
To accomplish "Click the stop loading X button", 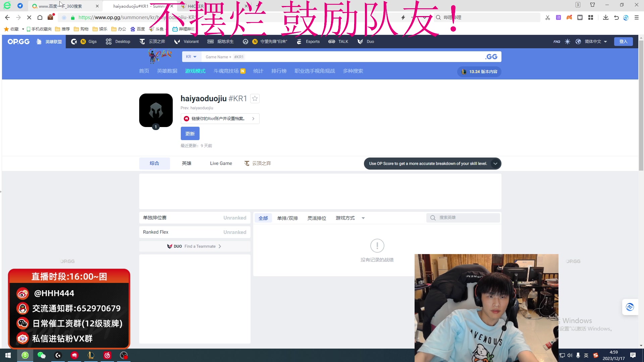I will (x=29, y=17).
